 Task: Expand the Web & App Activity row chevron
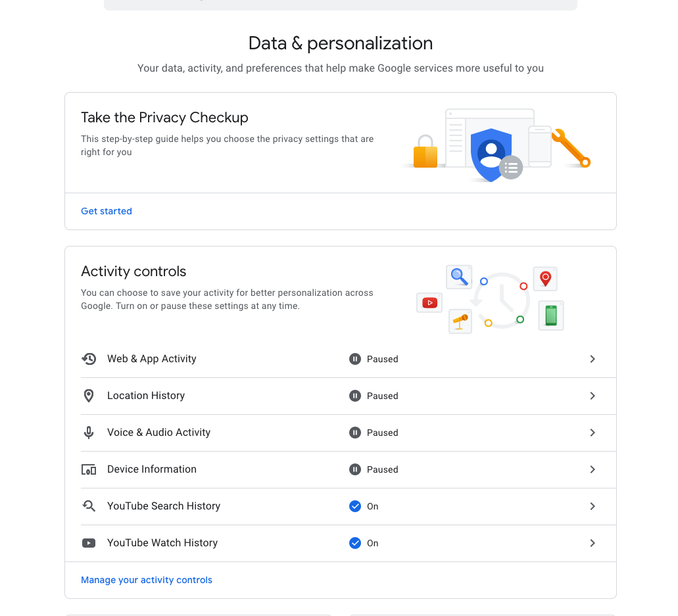coord(592,359)
